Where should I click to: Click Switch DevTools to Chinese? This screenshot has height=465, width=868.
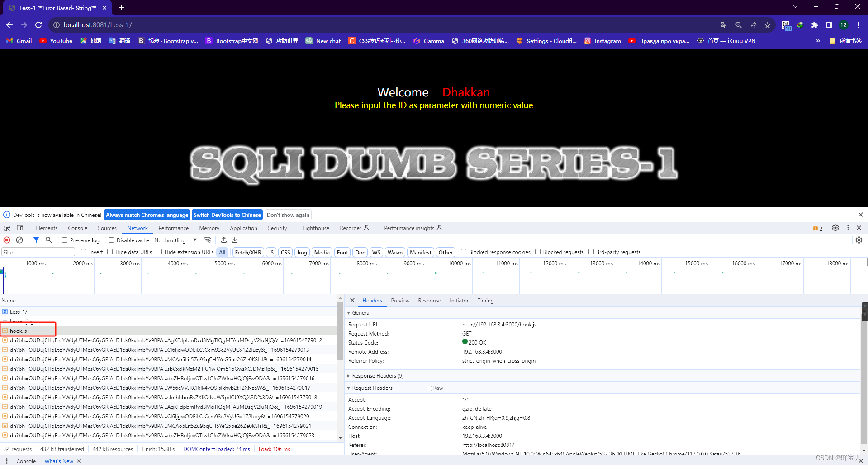coord(227,215)
